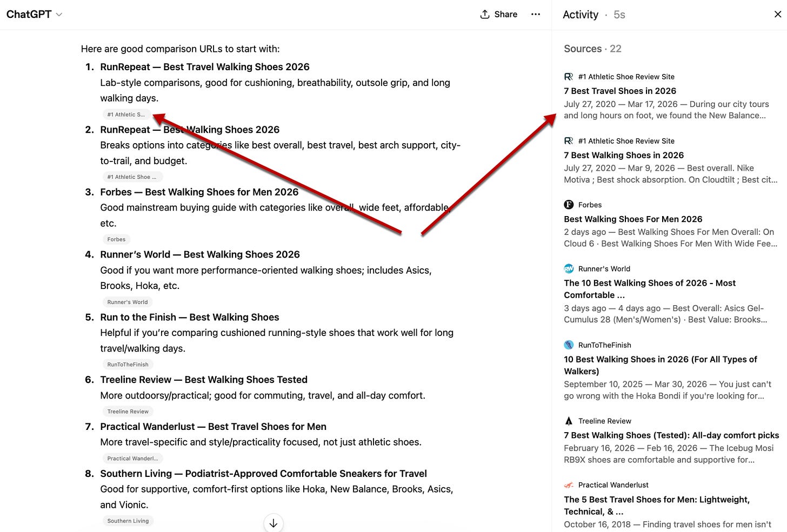The image size is (787, 532).
Task: Click the RunToTheFinish favicon in sources
Action: click(569, 345)
